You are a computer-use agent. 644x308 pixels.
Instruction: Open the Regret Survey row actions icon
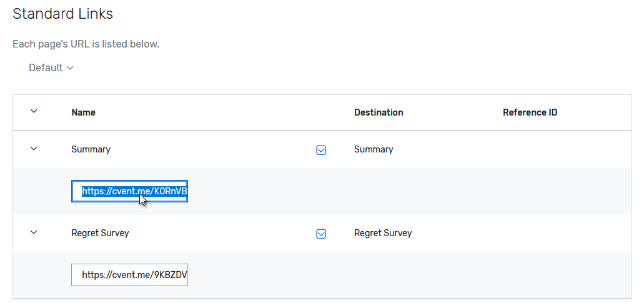[321, 234]
